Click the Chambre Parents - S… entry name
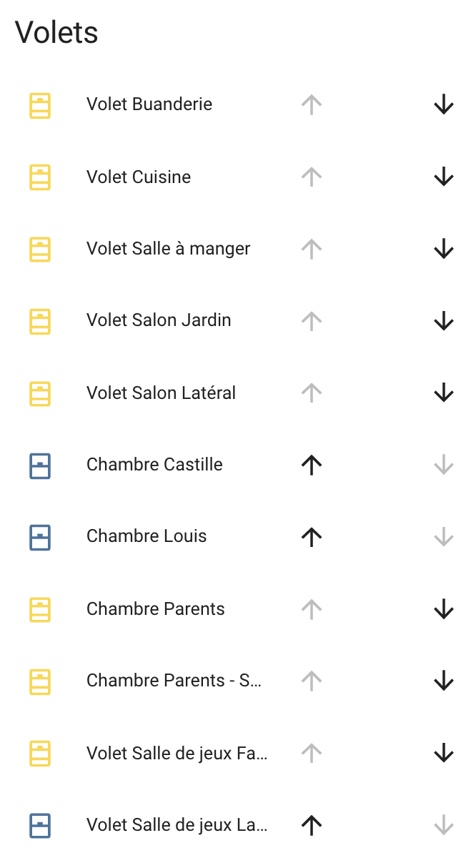The image size is (476, 868). coord(174,681)
